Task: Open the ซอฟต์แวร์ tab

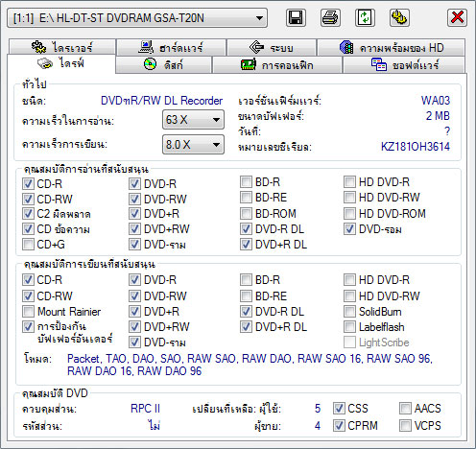Action: click(404, 65)
